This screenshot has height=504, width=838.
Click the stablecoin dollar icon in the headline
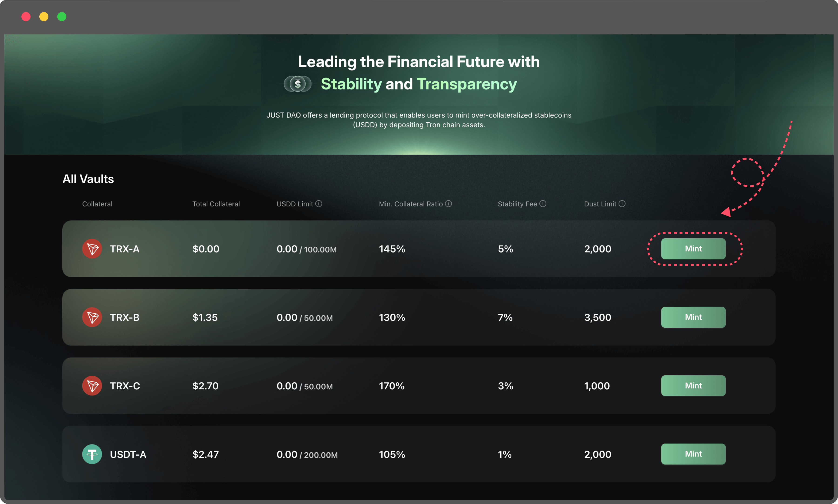coord(298,84)
